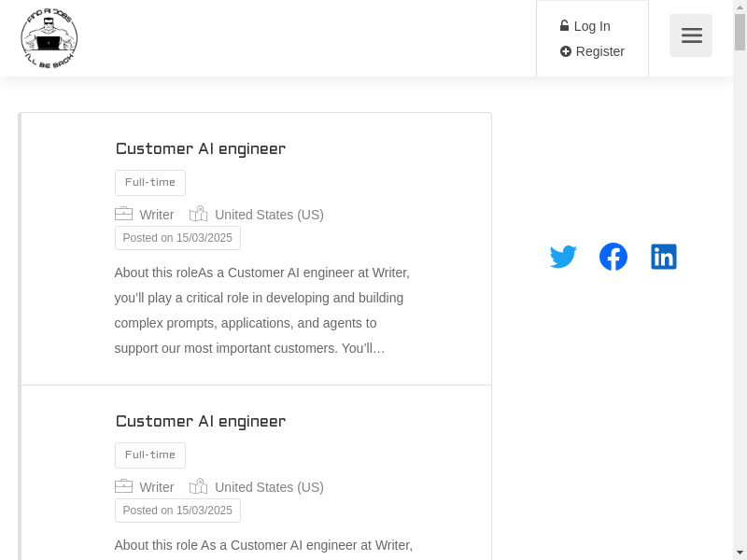Screen dimensions: 747x560
Task: Click the briefcase icon beside Writer in the first job
Action: [123, 214]
